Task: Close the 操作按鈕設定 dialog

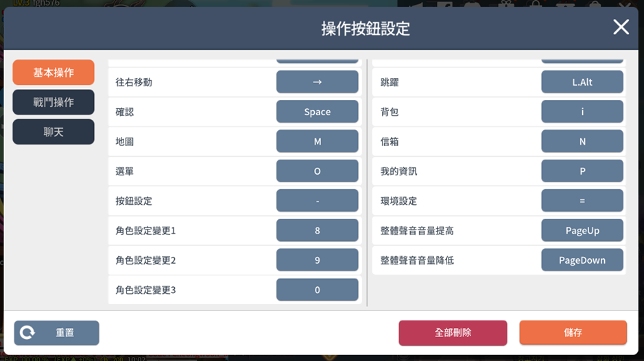Action: point(621,27)
